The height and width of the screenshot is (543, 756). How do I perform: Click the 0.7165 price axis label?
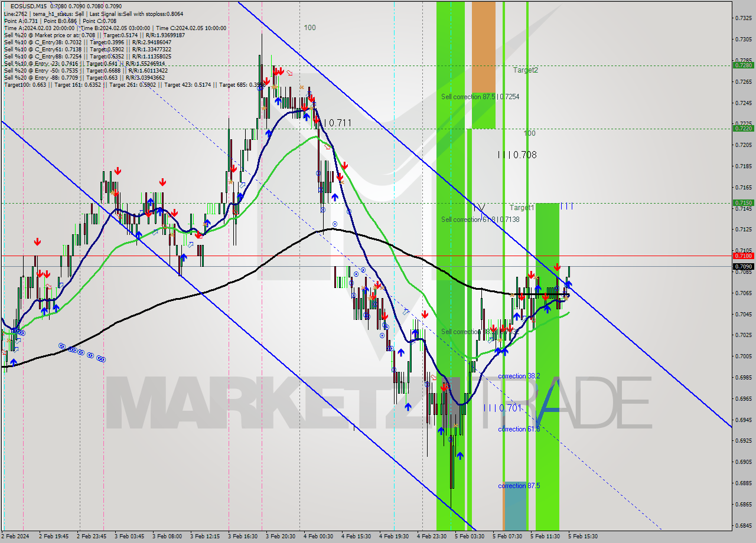743,187
